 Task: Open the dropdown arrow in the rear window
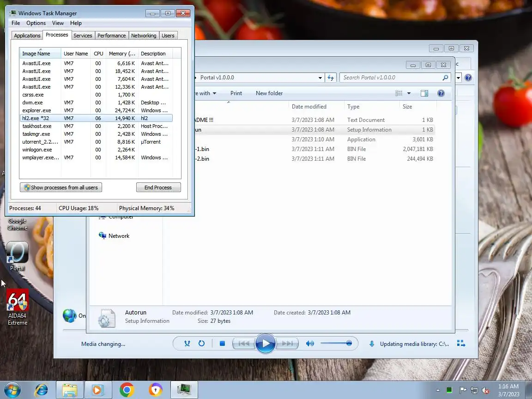(x=459, y=78)
